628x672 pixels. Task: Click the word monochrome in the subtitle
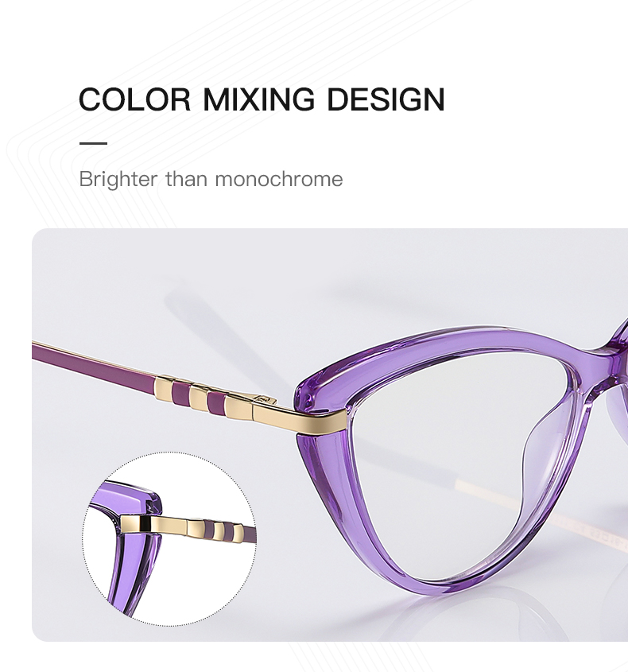tap(279, 180)
